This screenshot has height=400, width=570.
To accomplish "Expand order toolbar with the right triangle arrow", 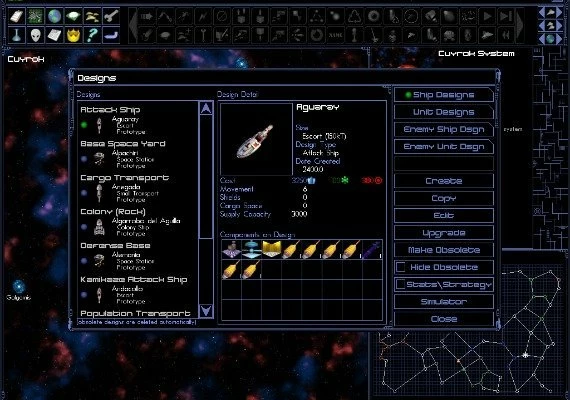I will click(x=520, y=25).
